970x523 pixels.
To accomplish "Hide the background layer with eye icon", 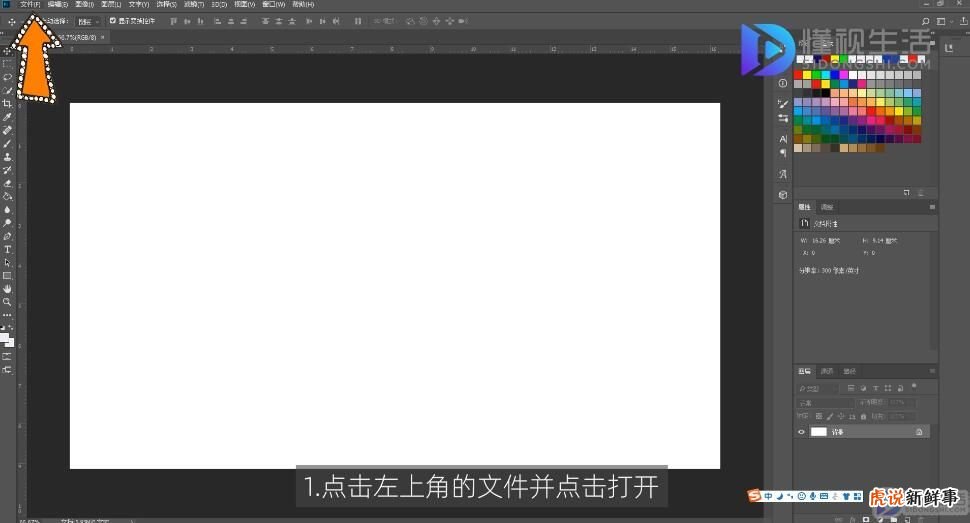I will pyautogui.click(x=801, y=432).
